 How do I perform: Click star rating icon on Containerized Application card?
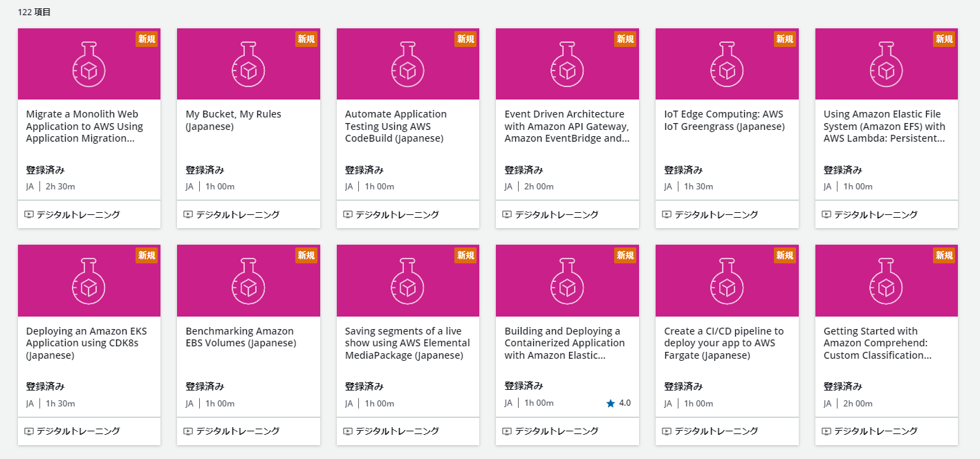tap(610, 403)
